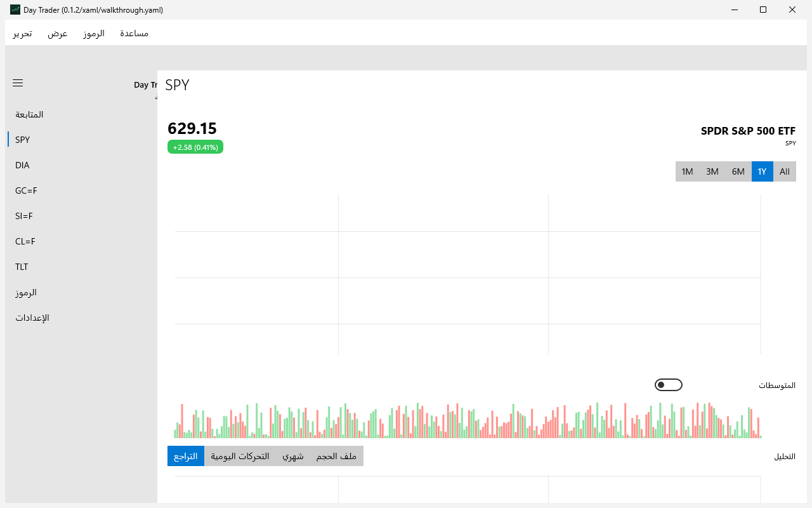Open المتابعة in the sidebar
Viewport: 812px width, 508px height.
coord(81,114)
